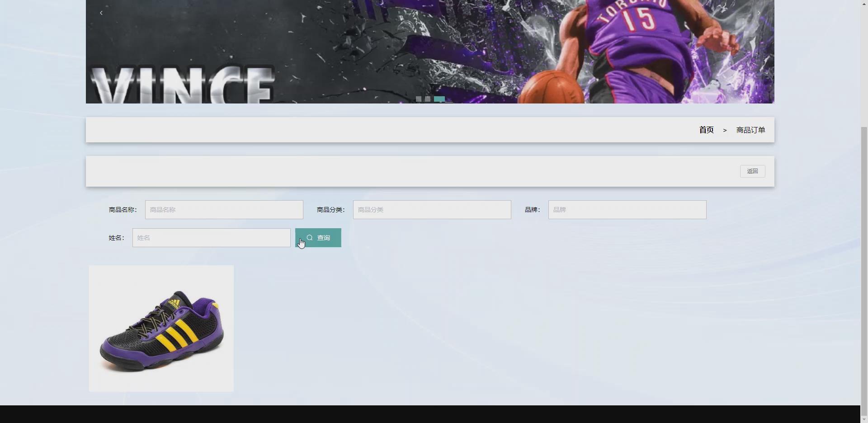Select the second carousel indicator dot
This screenshot has height=423, width=868.
[x=427, y=99]
